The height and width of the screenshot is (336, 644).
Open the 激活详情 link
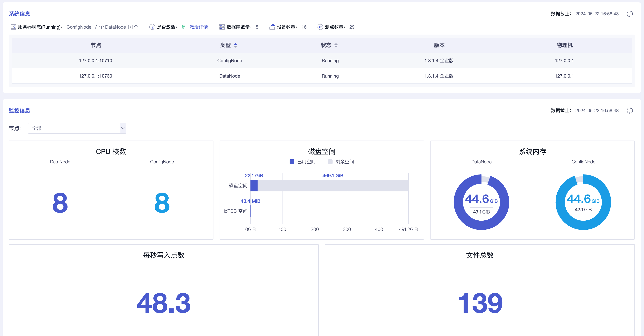tap(198, 27)
